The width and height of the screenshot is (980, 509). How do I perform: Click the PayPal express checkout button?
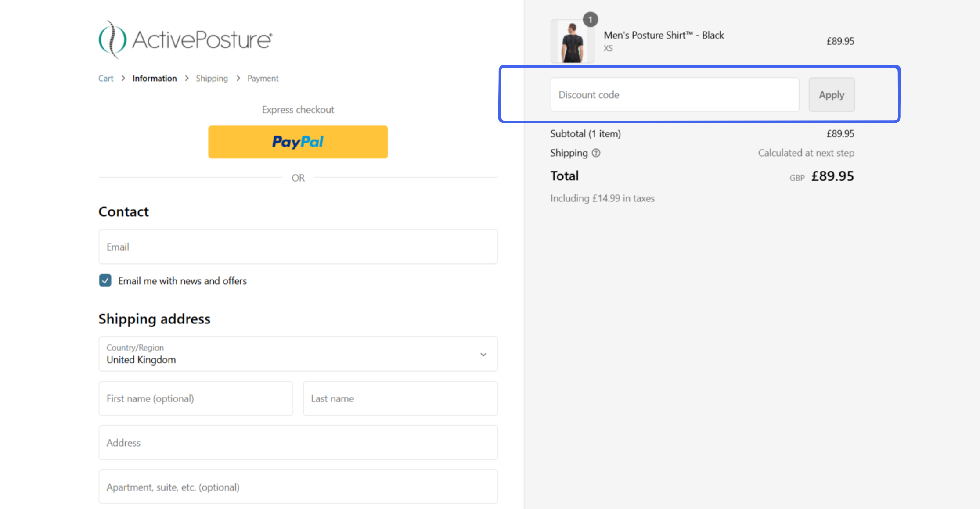(298, 141)
